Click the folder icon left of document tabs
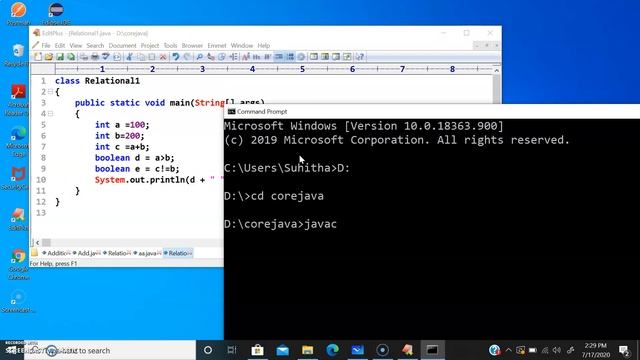 [35, 253]
